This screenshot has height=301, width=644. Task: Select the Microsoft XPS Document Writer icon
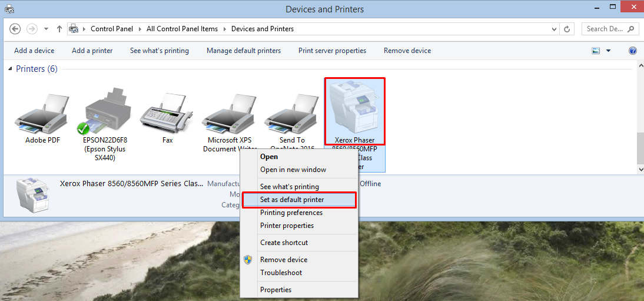[230, 114]
